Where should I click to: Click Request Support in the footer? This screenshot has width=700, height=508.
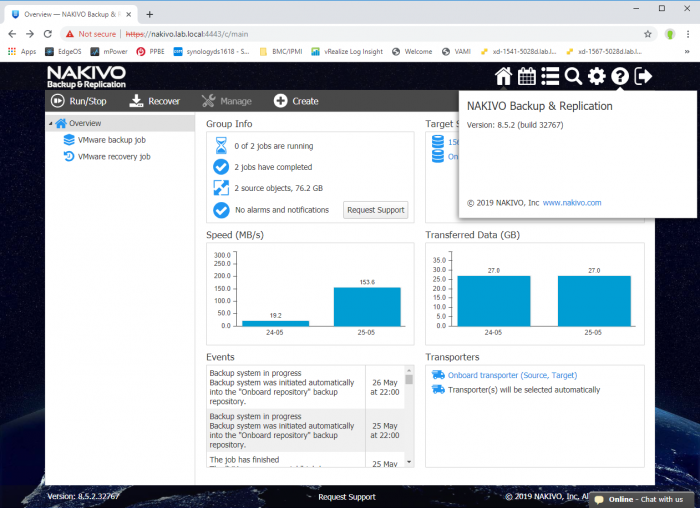click(346, 497)
